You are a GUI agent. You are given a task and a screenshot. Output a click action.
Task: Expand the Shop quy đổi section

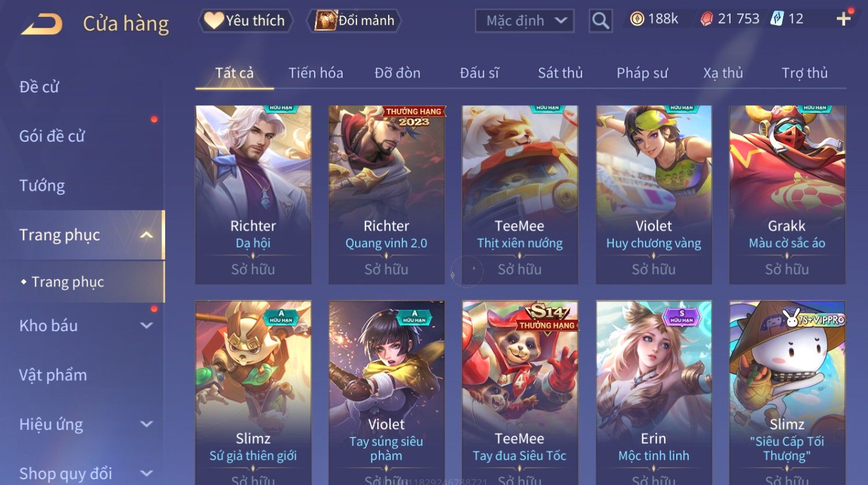click(147, 473)
